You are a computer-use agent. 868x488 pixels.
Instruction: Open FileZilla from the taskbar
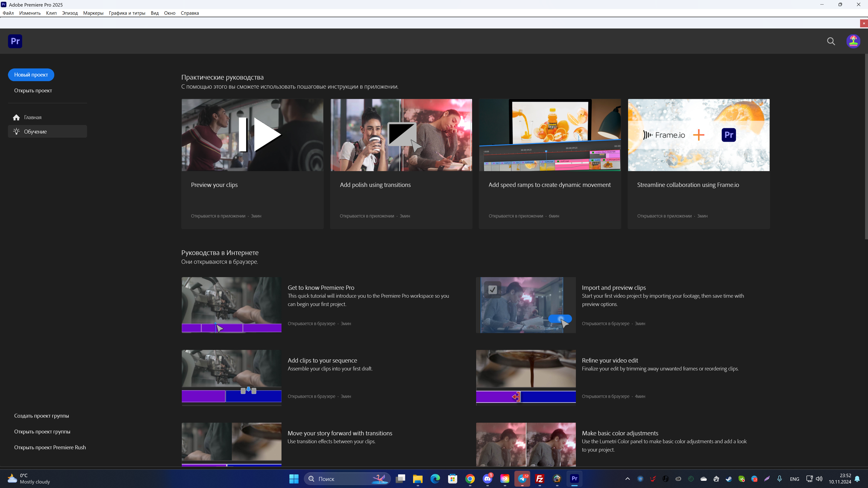point(540,479)
